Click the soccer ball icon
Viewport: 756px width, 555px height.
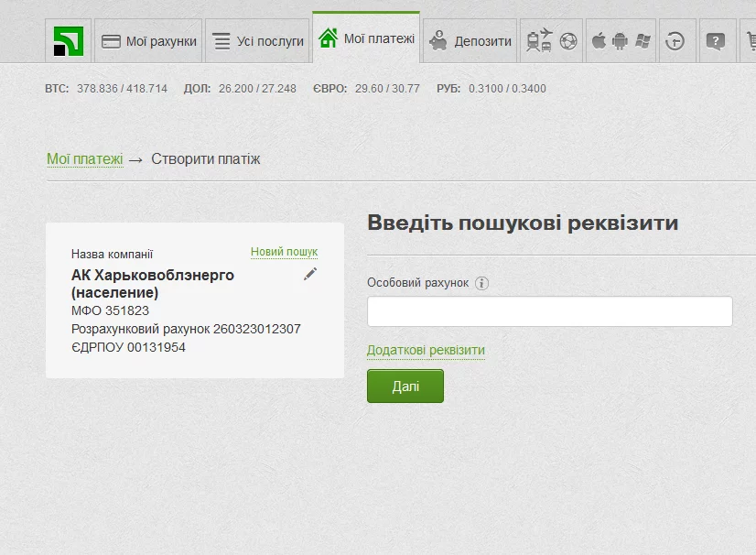568,41
